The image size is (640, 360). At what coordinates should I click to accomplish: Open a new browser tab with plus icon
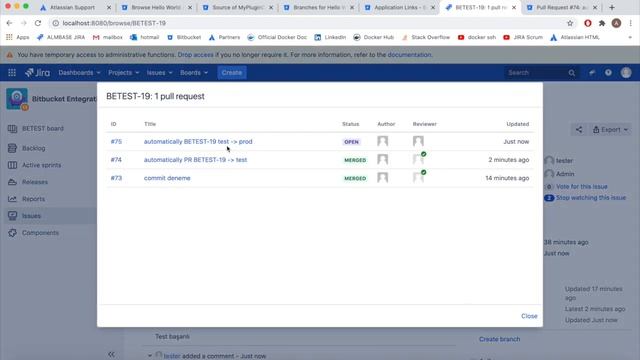[611, 7]
